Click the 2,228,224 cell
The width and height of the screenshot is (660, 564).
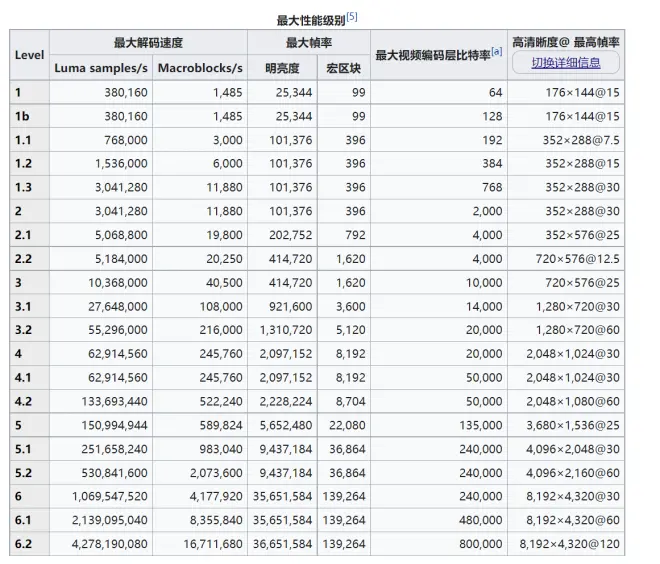pyautogui.click(x=282, y=402)
